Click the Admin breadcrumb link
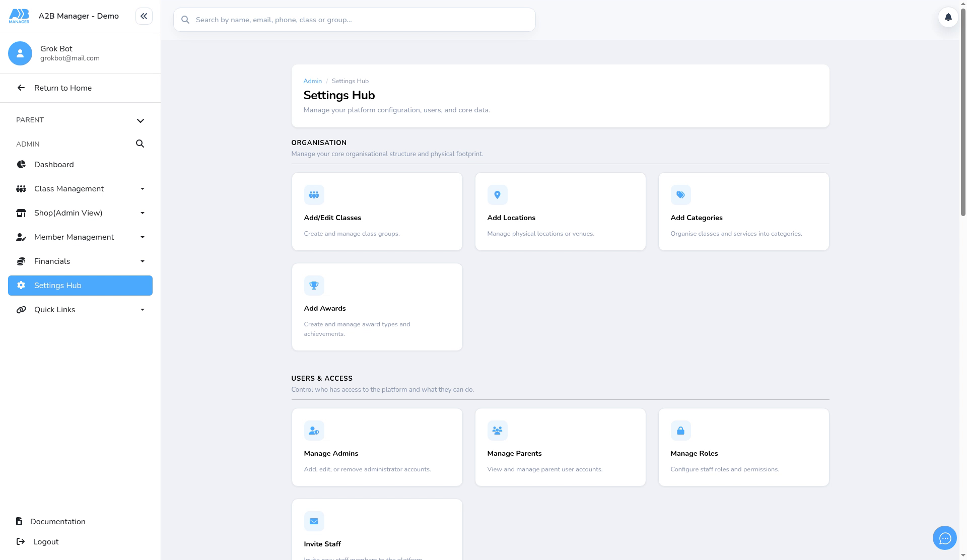This screenshot has width=967, height=560. [312, 81]
